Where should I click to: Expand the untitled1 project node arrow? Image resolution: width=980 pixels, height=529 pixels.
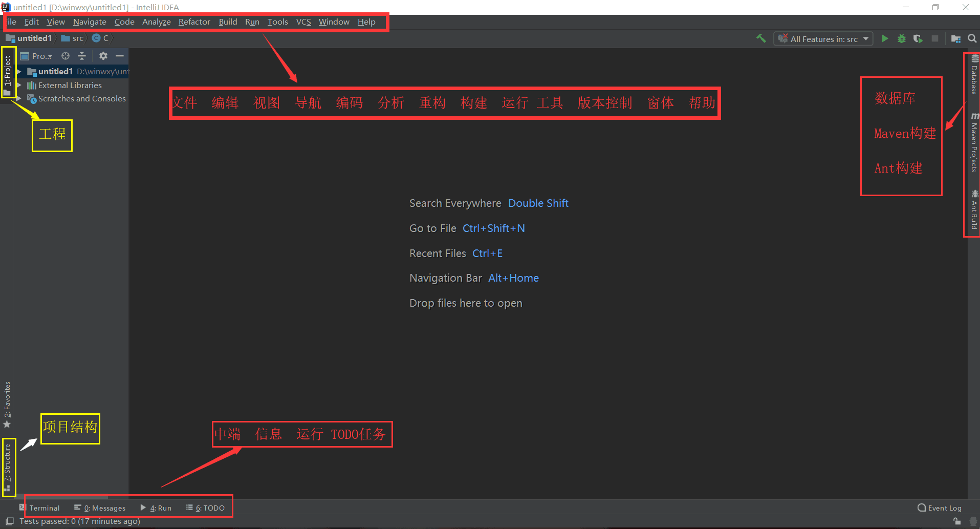[x=19, y=71]
